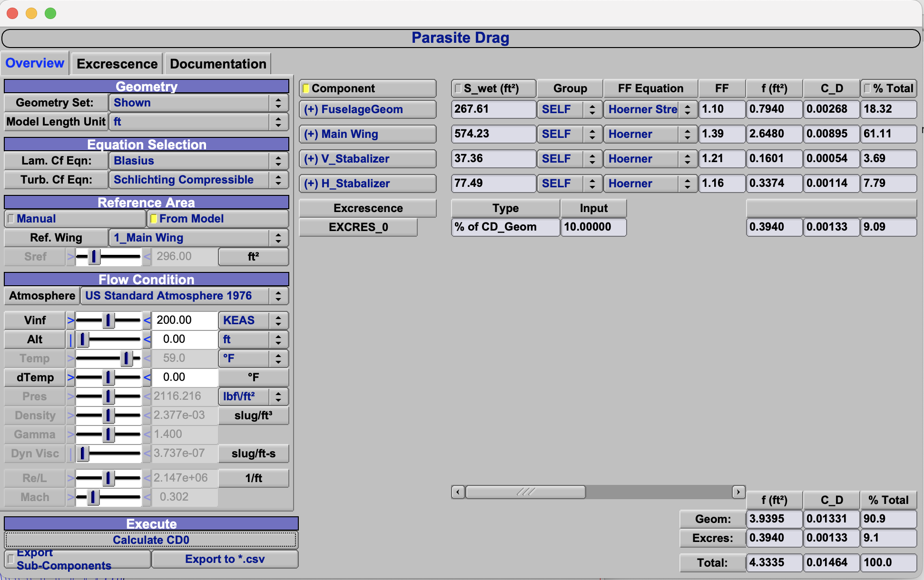Open the Documentation tab
The width and height of the screenshot is (924, 580).
pyautogui.click(x=218, y=63)
